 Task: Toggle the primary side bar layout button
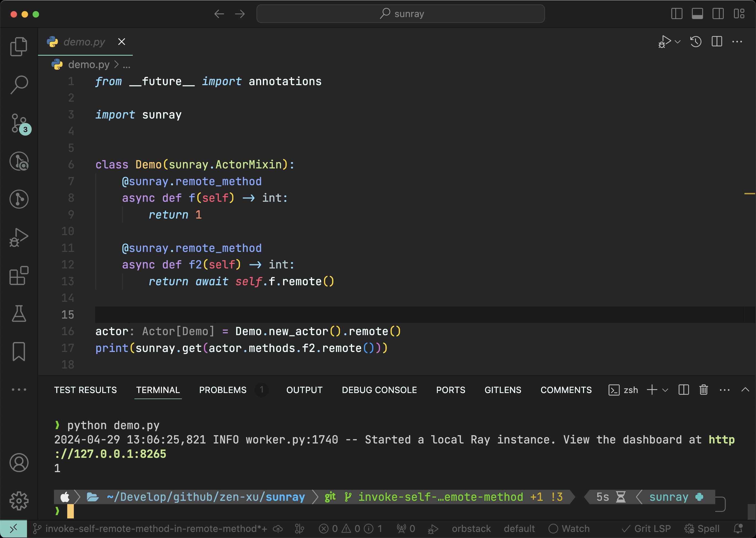[677, 14]
